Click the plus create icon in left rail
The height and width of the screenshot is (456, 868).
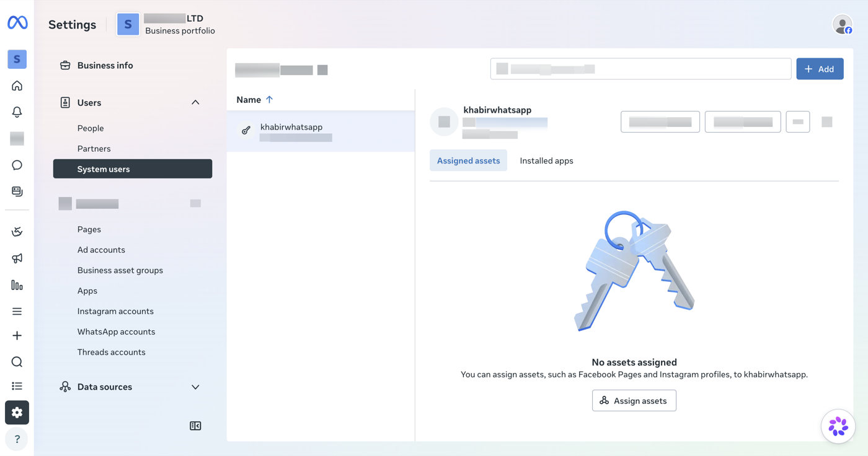17,336
